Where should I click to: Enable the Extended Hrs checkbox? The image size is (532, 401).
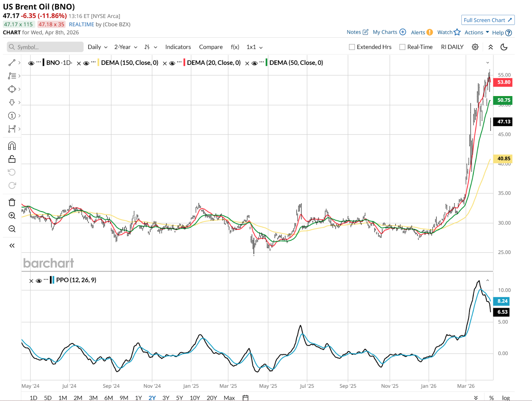(352, 47)
